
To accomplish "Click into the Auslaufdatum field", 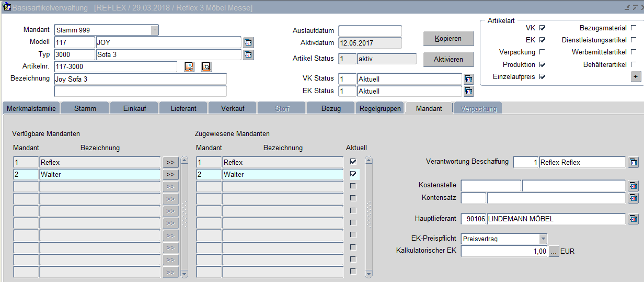I will [x=370, y=31].
